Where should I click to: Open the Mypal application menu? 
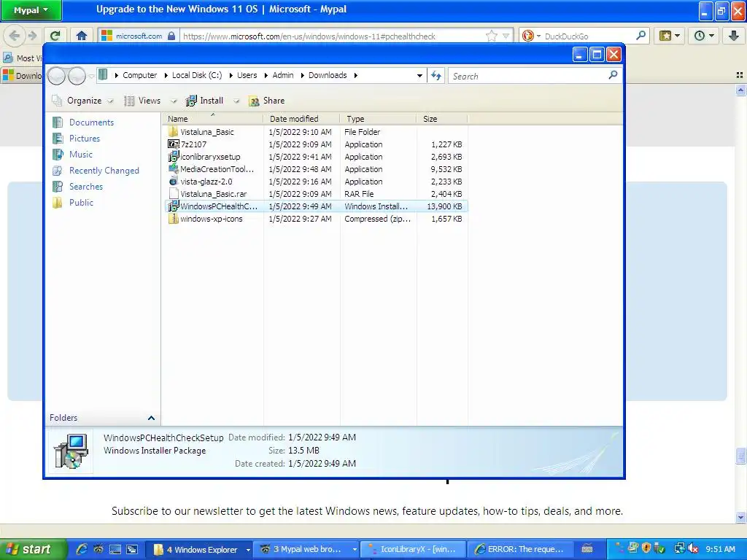[x=31, y=10]
